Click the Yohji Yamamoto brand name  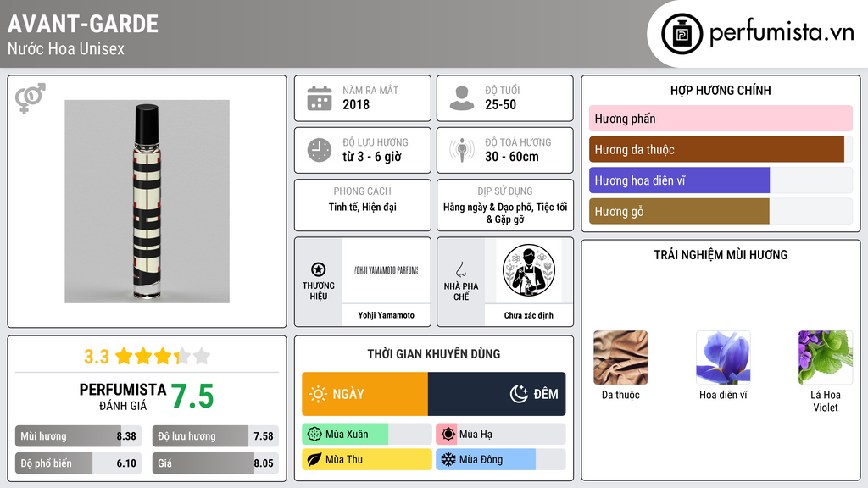point(386,315)
